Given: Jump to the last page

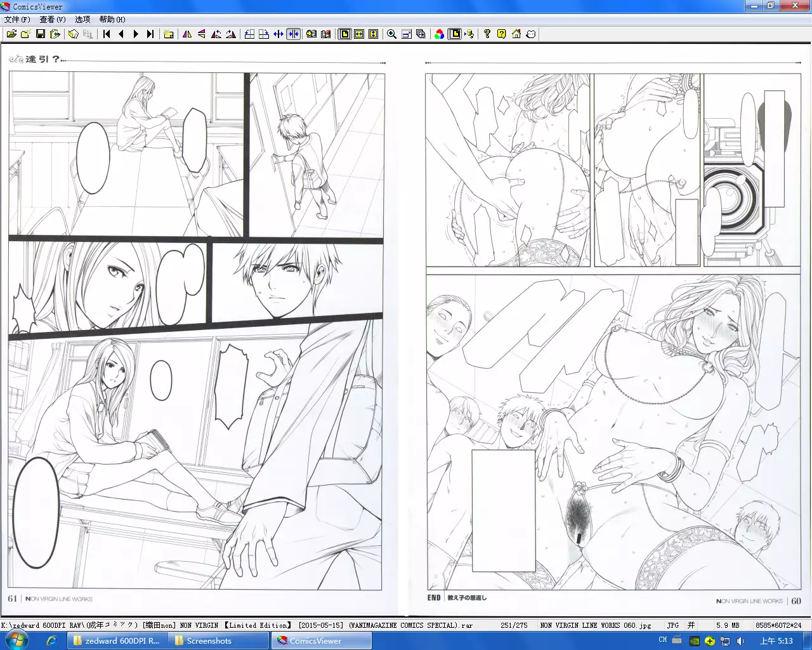Looking at the screenshot, I should click(x=150, y=34).
